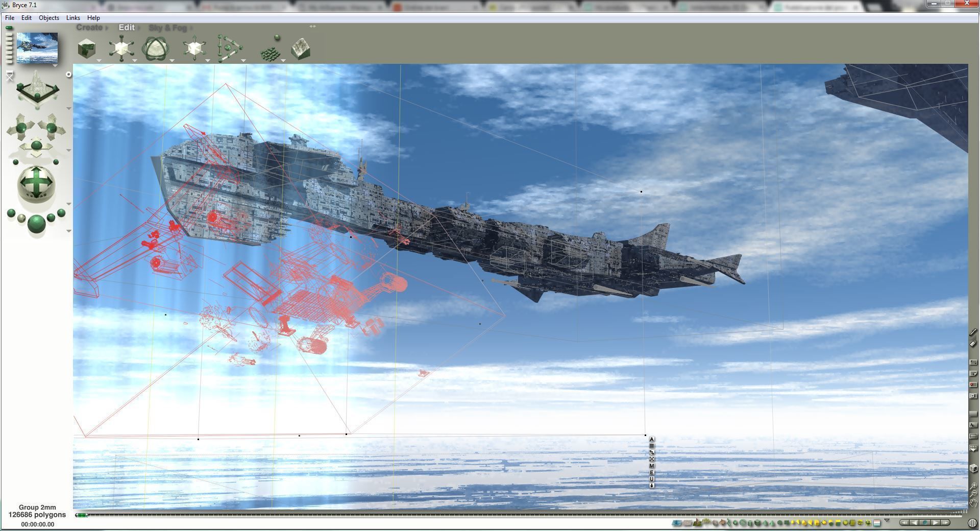Click the 'E' edit object icon beside selection
The width and height of the screenshot is (980, 531).
point(652,472)
